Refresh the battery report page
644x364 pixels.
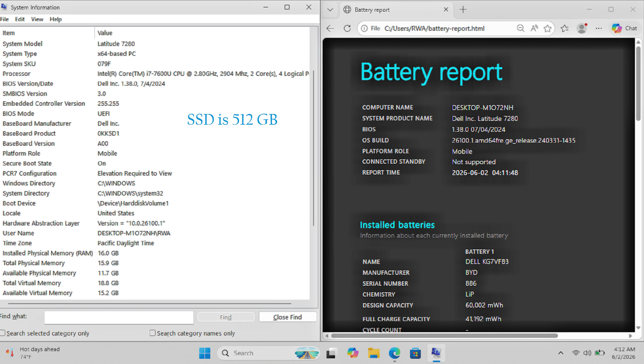click(347, 28)
